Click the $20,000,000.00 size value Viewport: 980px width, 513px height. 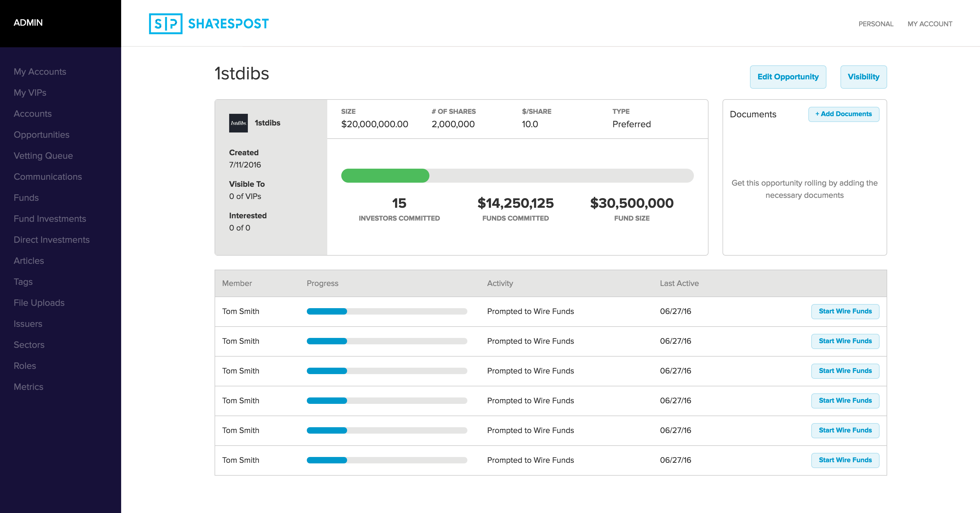(375, 124)
